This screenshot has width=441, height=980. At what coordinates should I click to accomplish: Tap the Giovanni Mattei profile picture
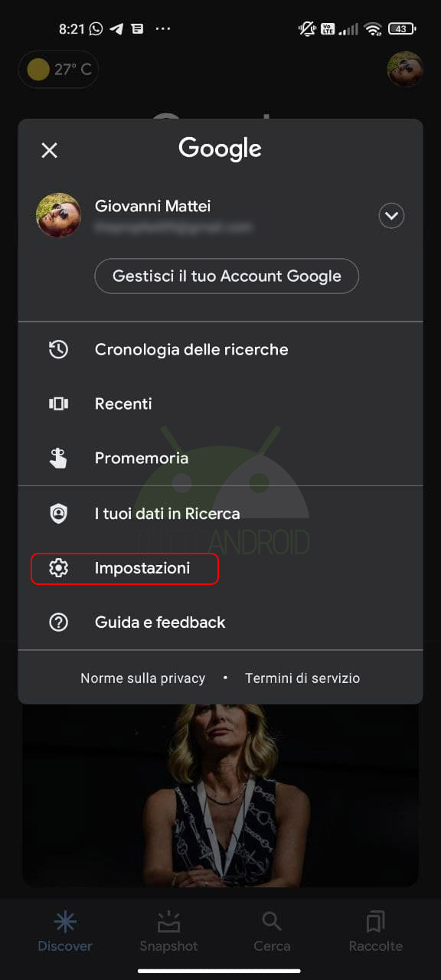58,215
